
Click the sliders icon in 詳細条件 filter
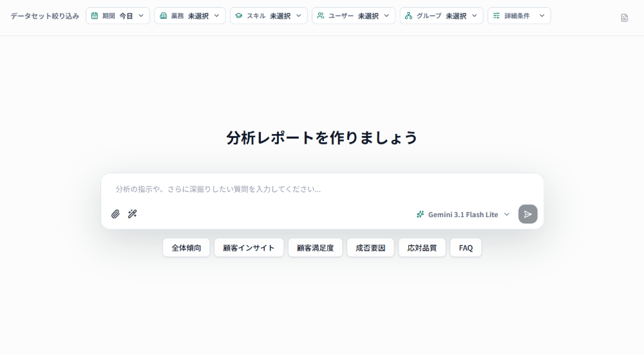(x=497, y=15)
